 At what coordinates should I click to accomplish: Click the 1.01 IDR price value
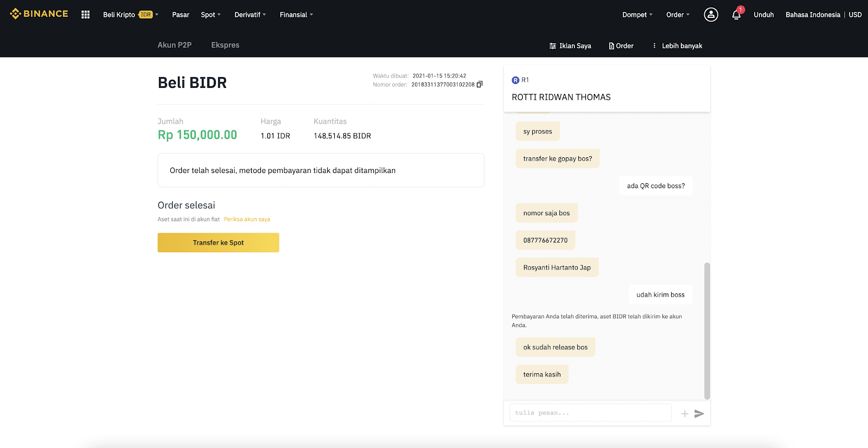click(275, 136)
